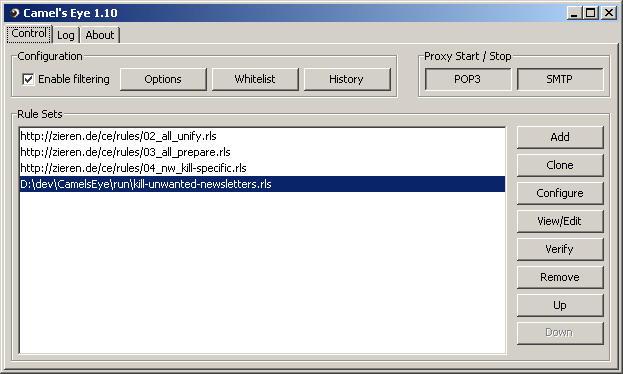This screenshot has height=374, width=623.
Task: Minimize the Camel's Eye window
Action: coord(574,13)
